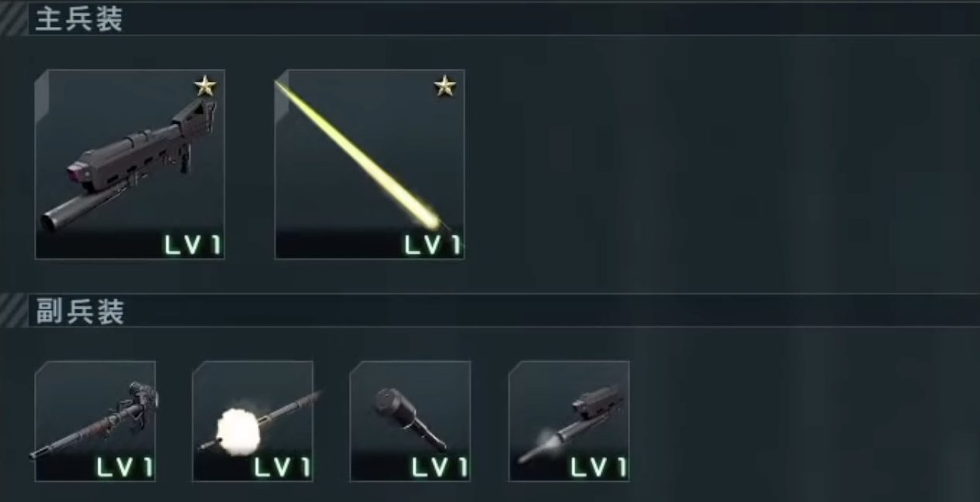Click LV1 label on first sub weapon
Viewport: 980px width, 502px height.
(x=125, y=467)
